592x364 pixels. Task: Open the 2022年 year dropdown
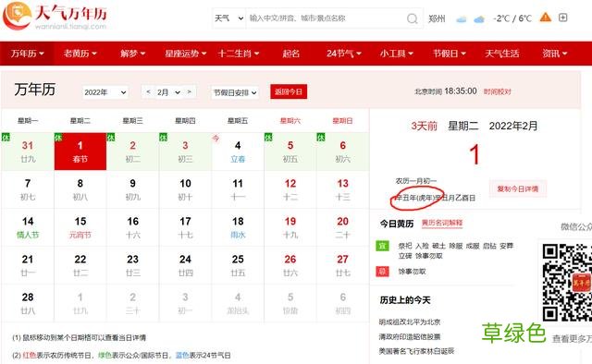pos(105,92)
